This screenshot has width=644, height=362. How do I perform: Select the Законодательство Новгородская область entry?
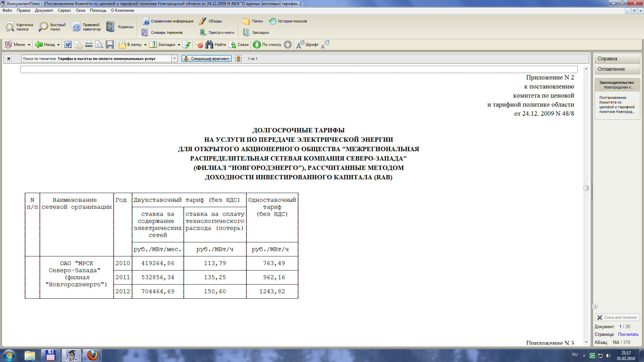617,85
